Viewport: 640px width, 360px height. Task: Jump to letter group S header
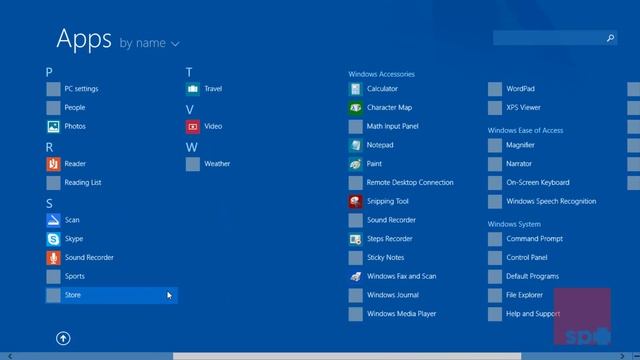(49, 204)
